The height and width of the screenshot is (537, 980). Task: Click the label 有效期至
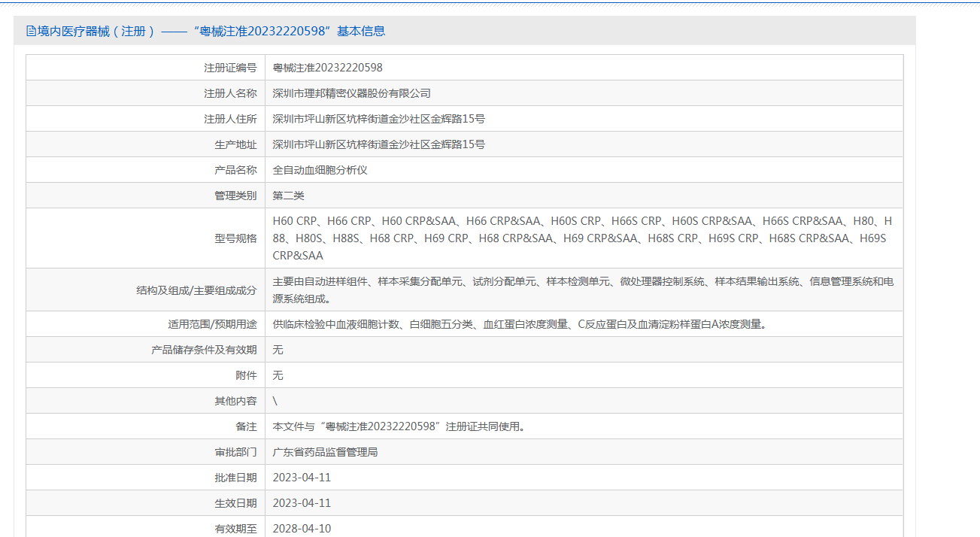[235, 529]
